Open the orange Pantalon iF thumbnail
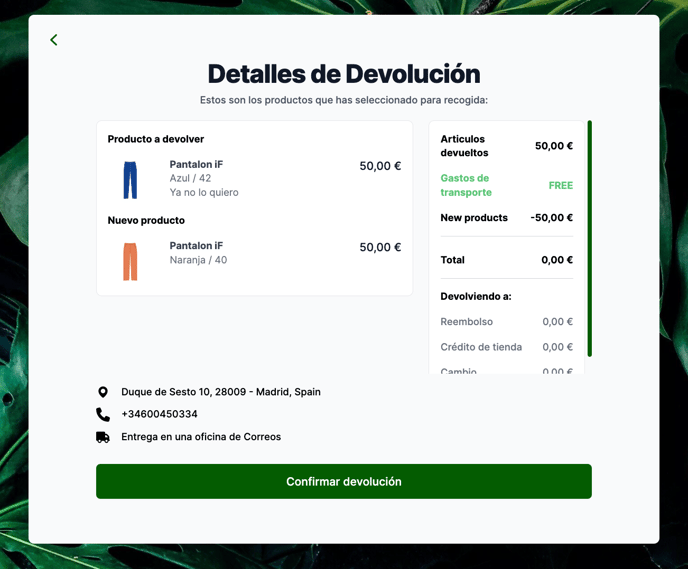The image size is (688, 569). 130,261
